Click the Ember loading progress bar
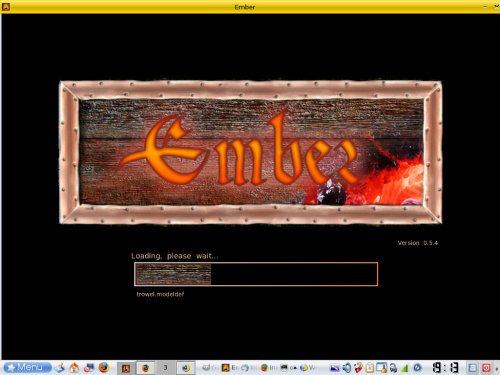The height and width of the screenshot is (375, 500). click(256, 274)
